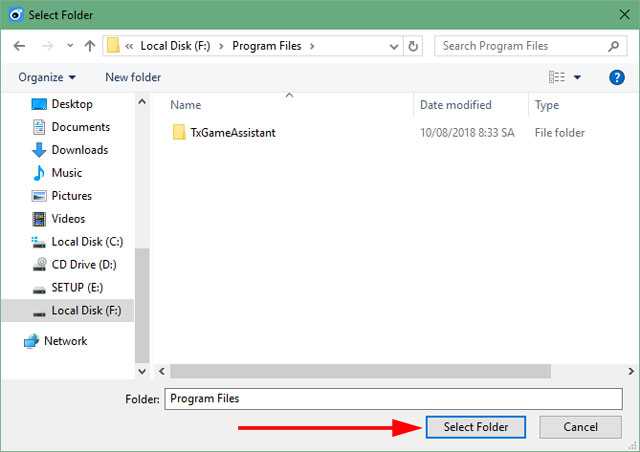
Task: Expand chevron after Local Disk (F:) breadcrumb
Action: (x=221, y=46)
